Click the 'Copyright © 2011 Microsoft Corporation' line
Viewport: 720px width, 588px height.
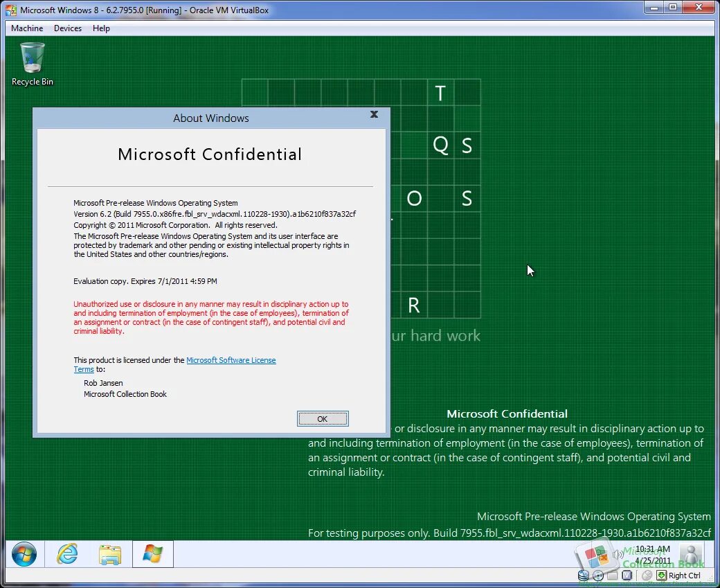[175, 225]
